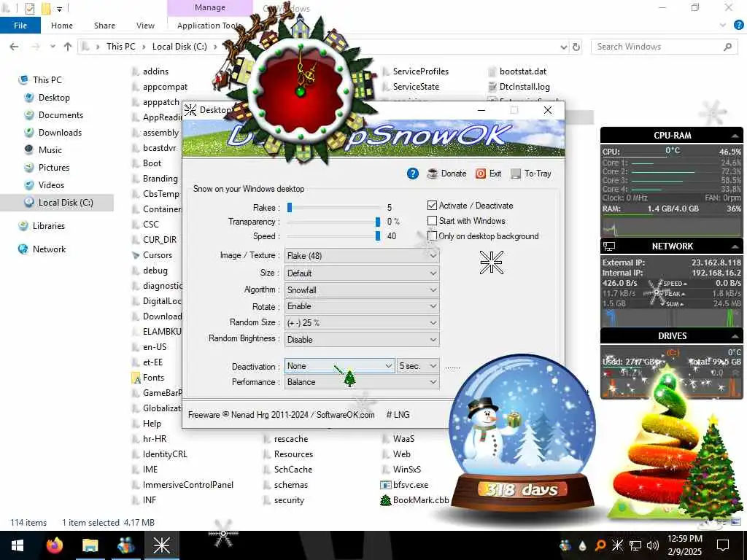Screen dimensions: 747x560
Task: Open the Algorithm dropdown set to Snowfall
Action: click(362, 289)
